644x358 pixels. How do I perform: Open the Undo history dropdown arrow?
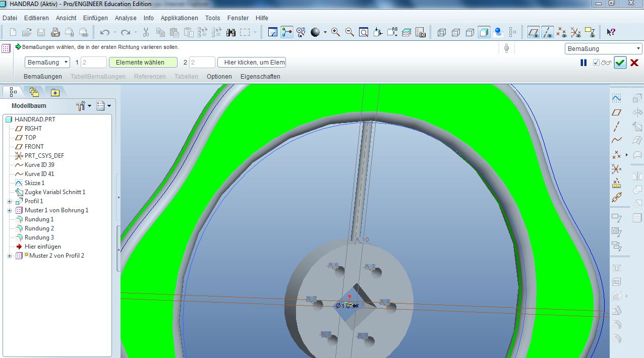click(x=114, y=32)
